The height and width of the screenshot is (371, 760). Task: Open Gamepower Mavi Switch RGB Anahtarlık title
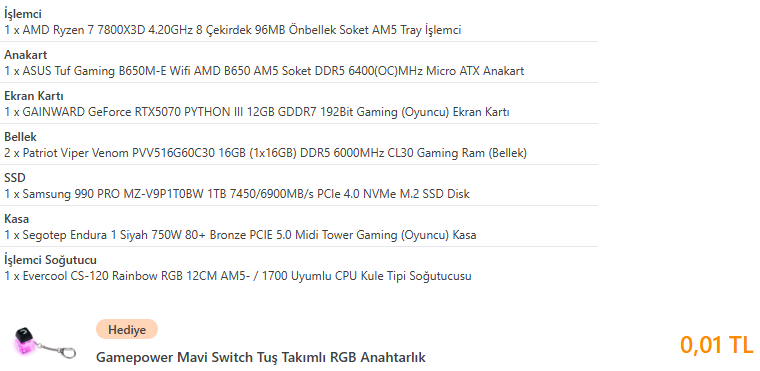point(261,357)
